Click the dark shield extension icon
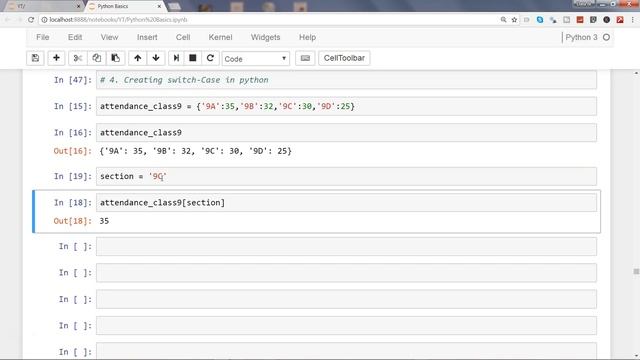Image resolution: width=640 pixels, height=360 pixels. [x=593, y=20]
